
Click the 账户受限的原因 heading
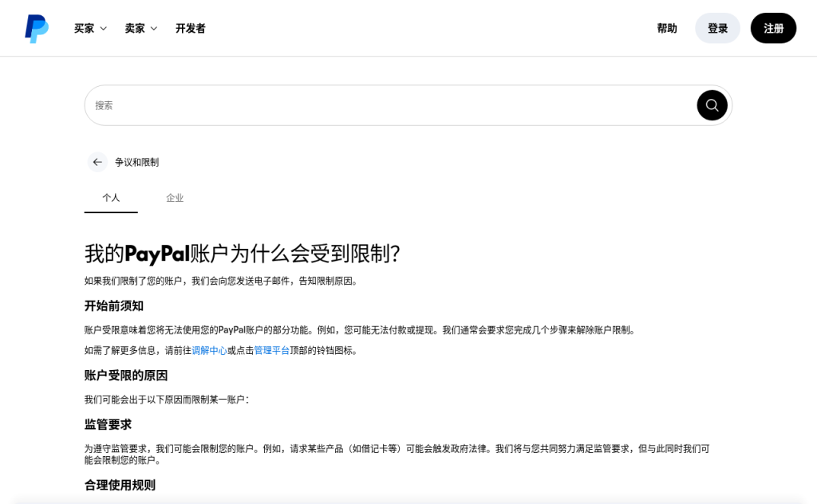tap(126, 376)
